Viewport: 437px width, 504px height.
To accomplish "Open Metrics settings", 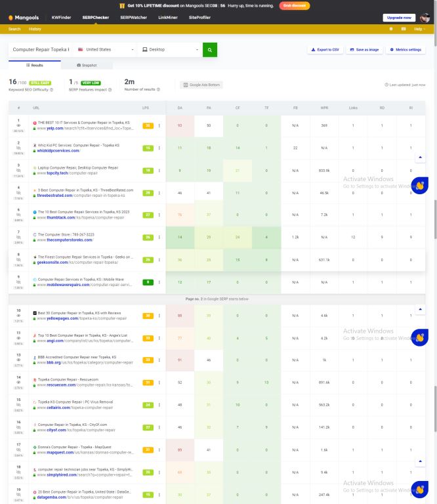I will click(406, 50).
